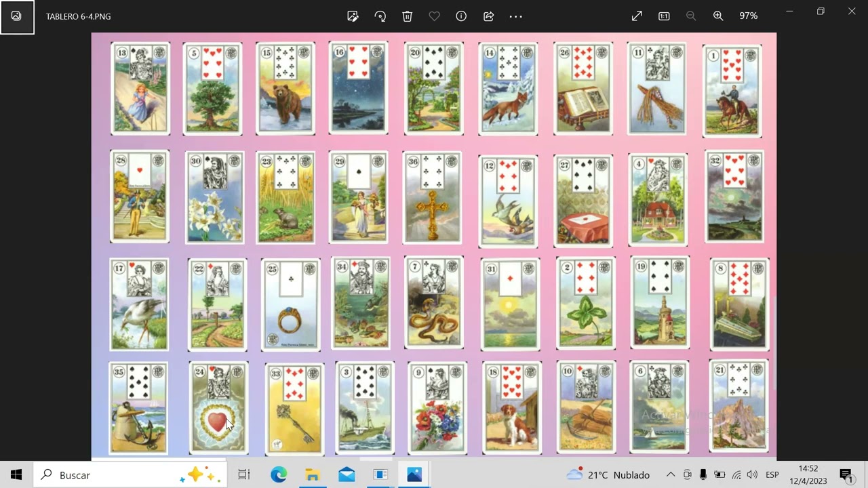
Task: Click the 97% zoom level text
Action: coord(749,16)
